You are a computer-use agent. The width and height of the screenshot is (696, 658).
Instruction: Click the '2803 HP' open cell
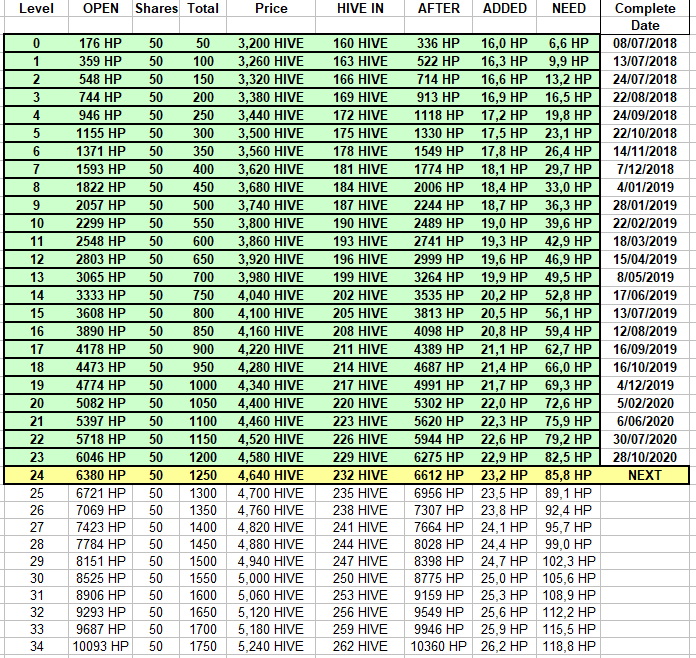[x=101, y=259]
